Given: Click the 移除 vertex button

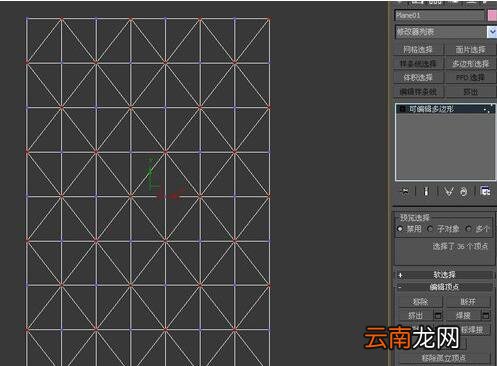Looking at the screenshot, I should point(420,302).
